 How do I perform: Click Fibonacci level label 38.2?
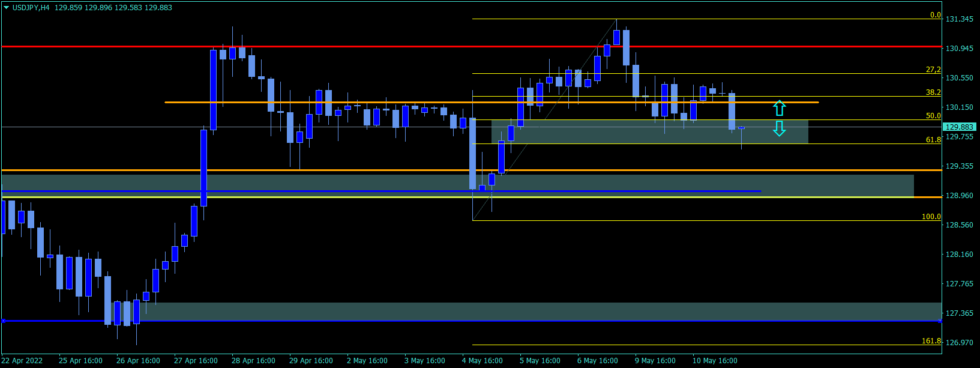coord(933,92)
